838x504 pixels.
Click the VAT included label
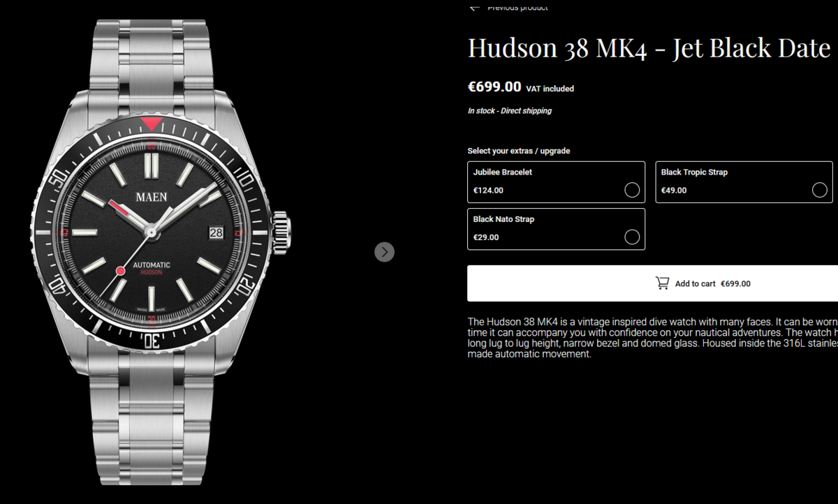pos(550,89)
